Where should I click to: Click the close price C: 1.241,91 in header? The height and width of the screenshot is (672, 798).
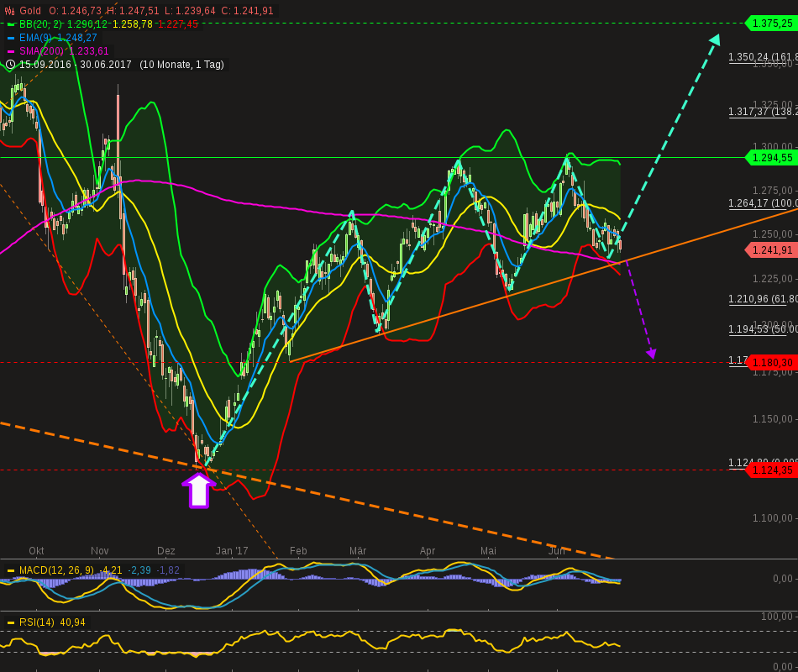(247, 11)
